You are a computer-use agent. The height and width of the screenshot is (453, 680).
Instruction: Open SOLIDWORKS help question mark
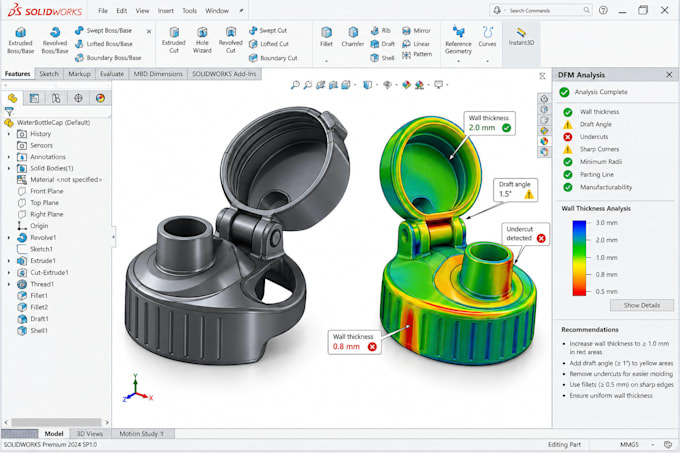(x=603, y=10)
